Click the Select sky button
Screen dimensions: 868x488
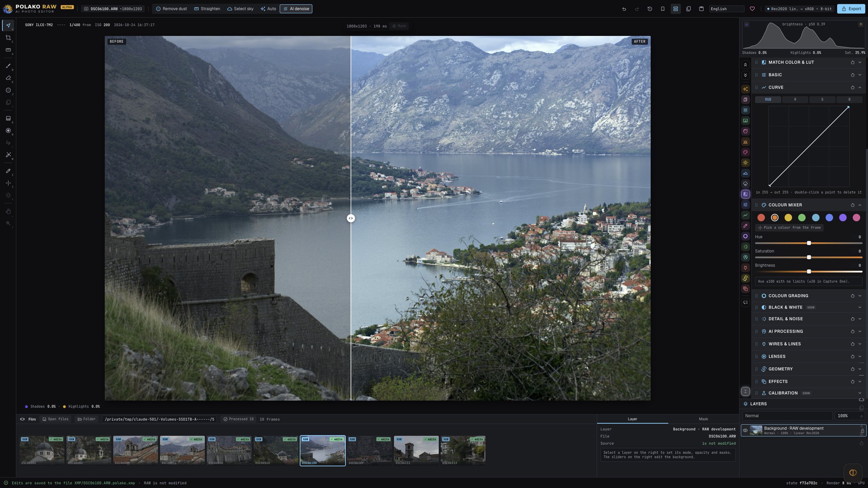(x=240, y=9)
